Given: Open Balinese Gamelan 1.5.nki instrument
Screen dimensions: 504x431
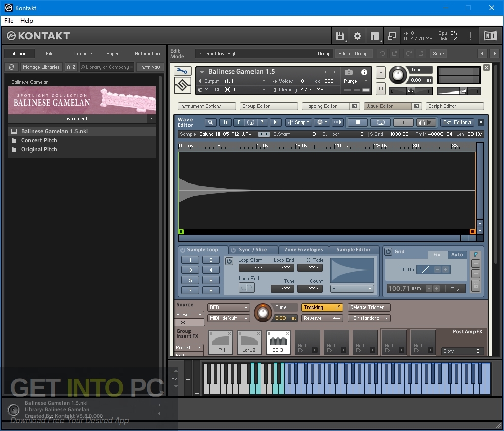Looking at the screenshot, I should tap(82, 131).
